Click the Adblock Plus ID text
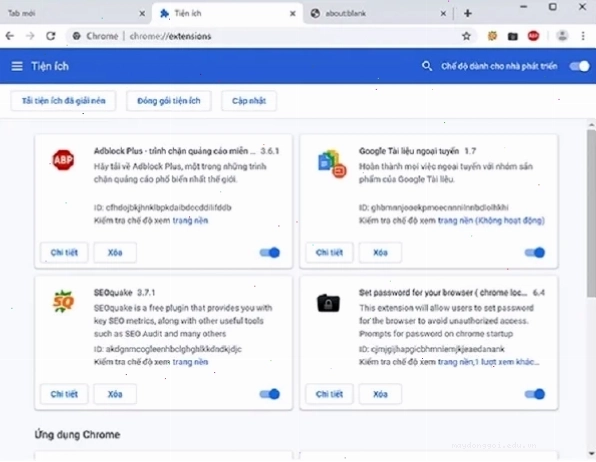Viewport: 596px width, 462px height. (x=163, y=208)
